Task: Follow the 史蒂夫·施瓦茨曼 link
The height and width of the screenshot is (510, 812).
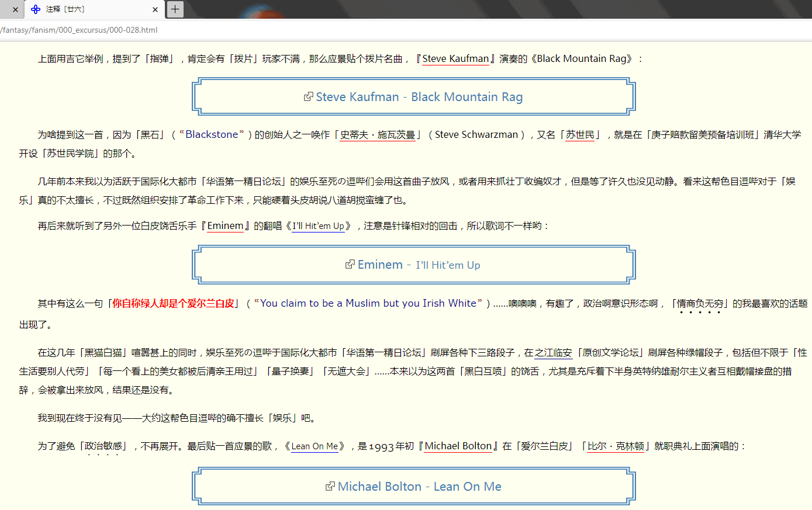Action: [378, 135]
